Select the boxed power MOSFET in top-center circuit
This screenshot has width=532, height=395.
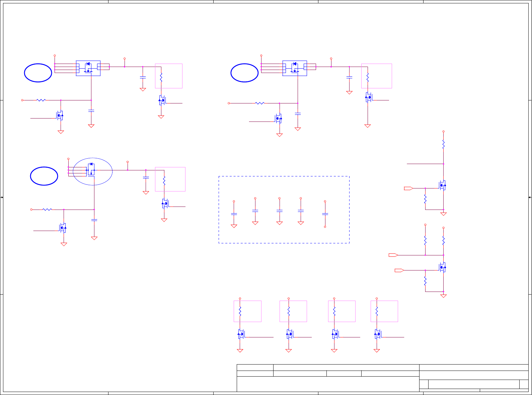[x=295, y=68]
